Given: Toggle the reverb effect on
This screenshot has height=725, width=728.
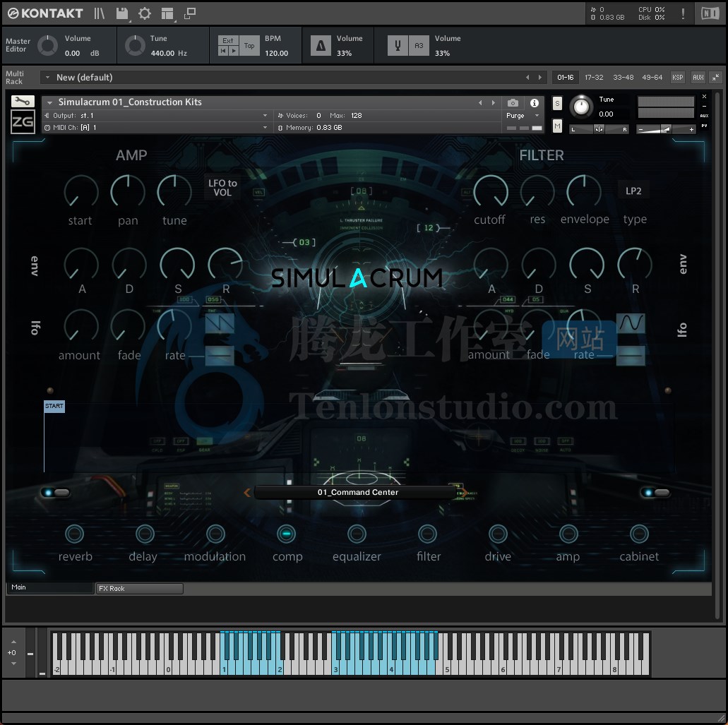Looking at the screenshot, I should (74, 534).
